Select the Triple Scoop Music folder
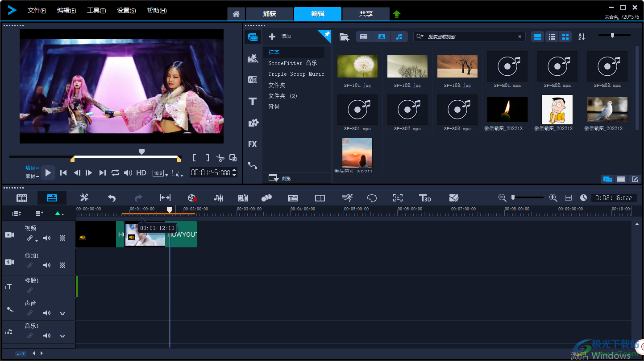Viewport: 644px width, 361px height. point(296,74)
